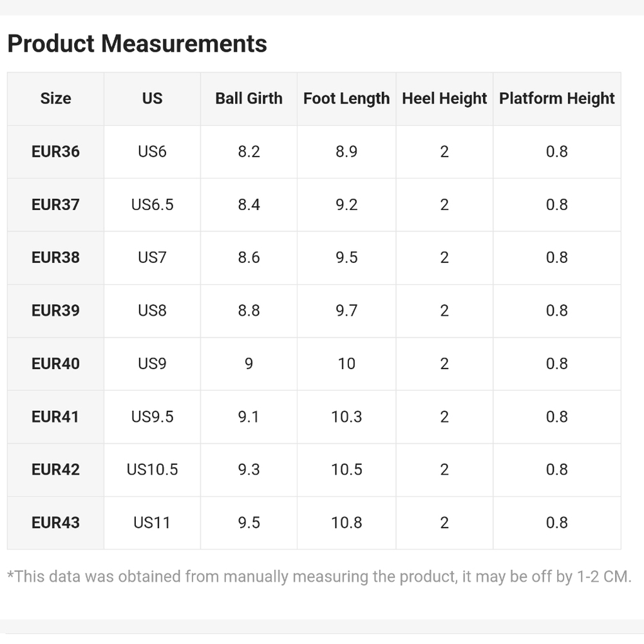
Task: Click the Foot Length column header
Action: pyautogui.click(x=346, y=99)
